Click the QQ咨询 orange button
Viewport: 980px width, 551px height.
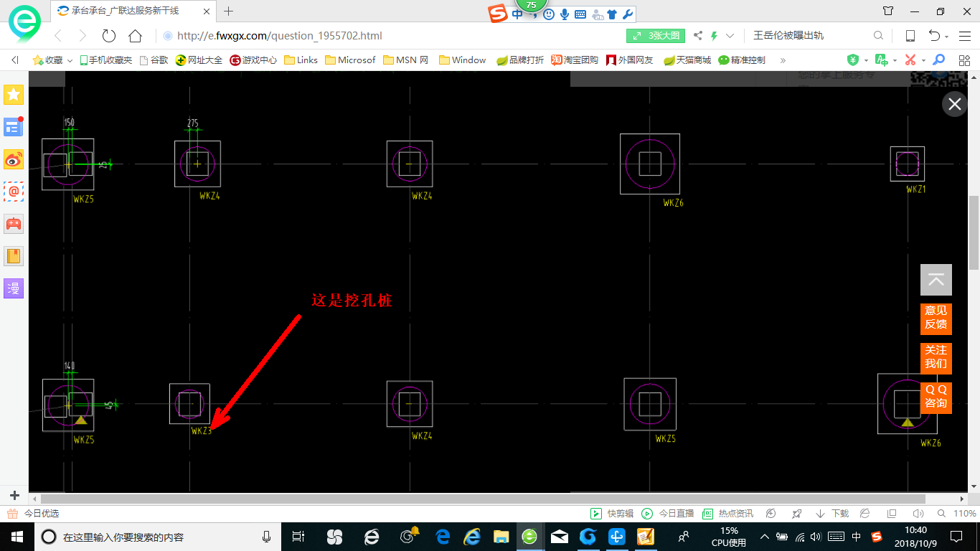[x=936, y=397]
